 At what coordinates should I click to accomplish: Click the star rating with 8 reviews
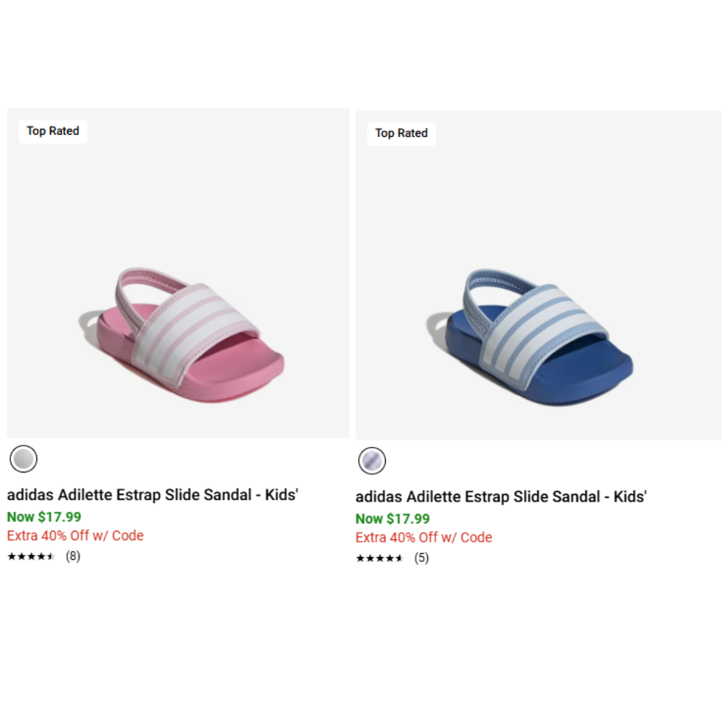[31, 556]
